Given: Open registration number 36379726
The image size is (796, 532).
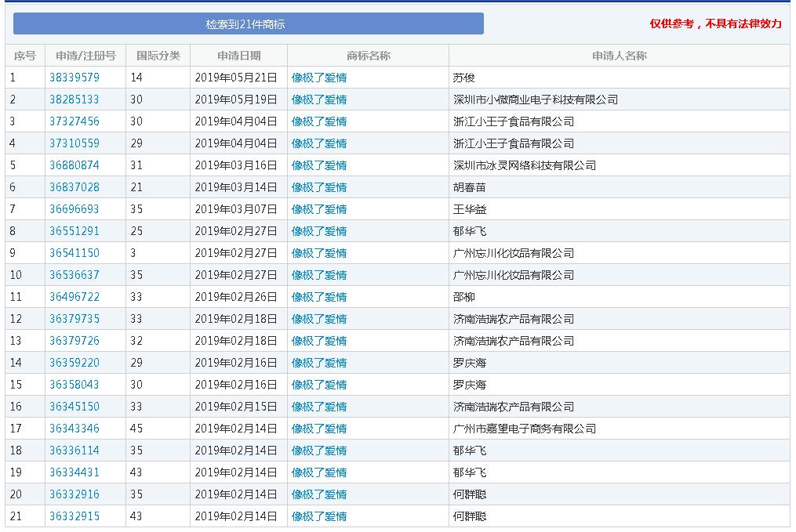Looking at the screenshot, I should [75, 341].
